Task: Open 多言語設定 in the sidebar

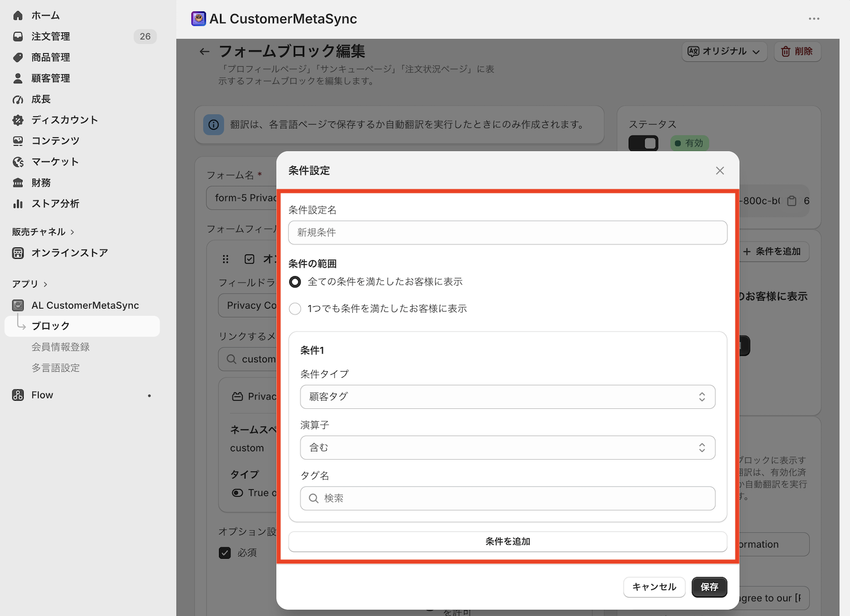Action: (55, 368)
